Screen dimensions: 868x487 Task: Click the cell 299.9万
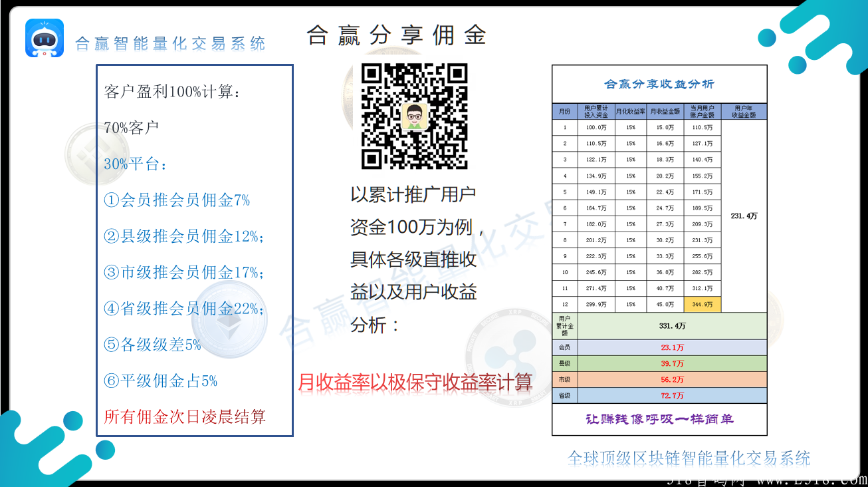tap(596, 304)
